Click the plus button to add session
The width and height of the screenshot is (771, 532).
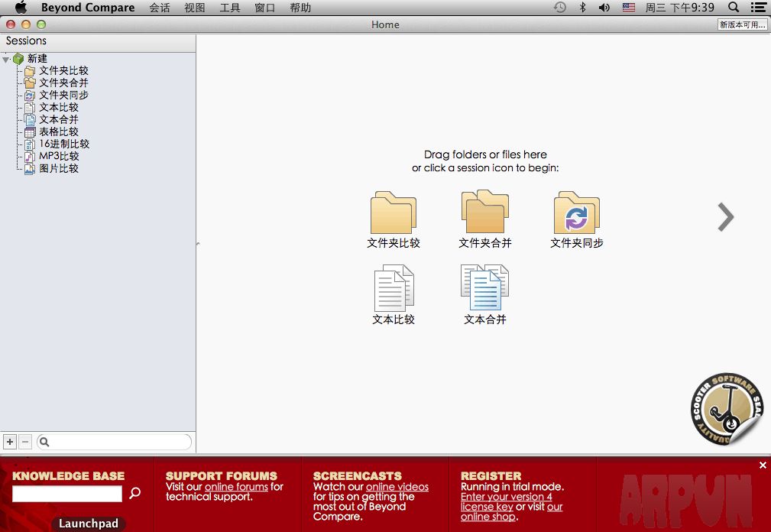(x=10, y=442)
